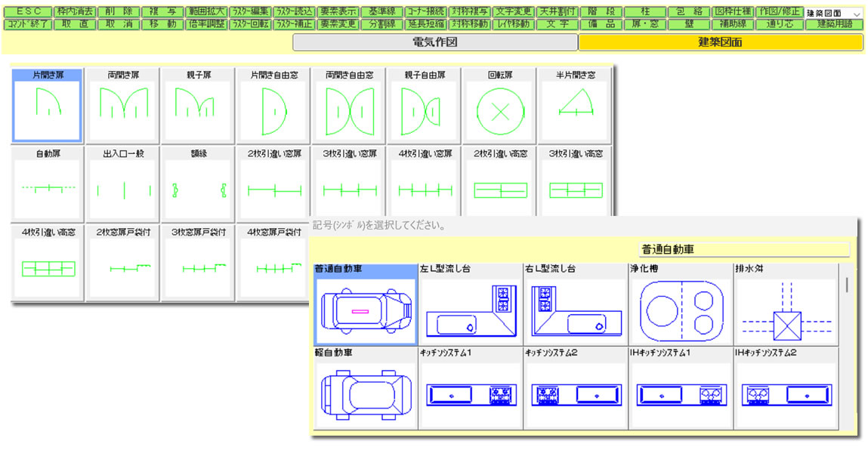Switch to the 電気作図 tab
The image size is (868, 453).
pyautogui.click(x=435, y=42)
